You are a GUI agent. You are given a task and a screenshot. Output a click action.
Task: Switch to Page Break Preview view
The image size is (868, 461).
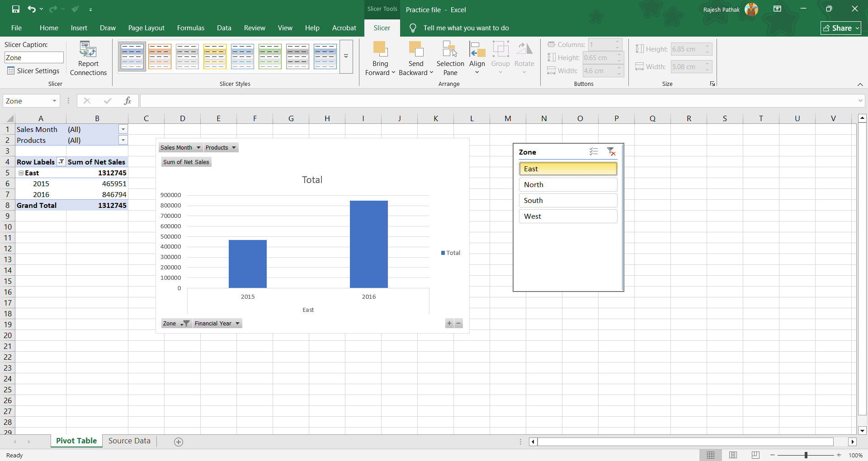(x=755, y=455)
